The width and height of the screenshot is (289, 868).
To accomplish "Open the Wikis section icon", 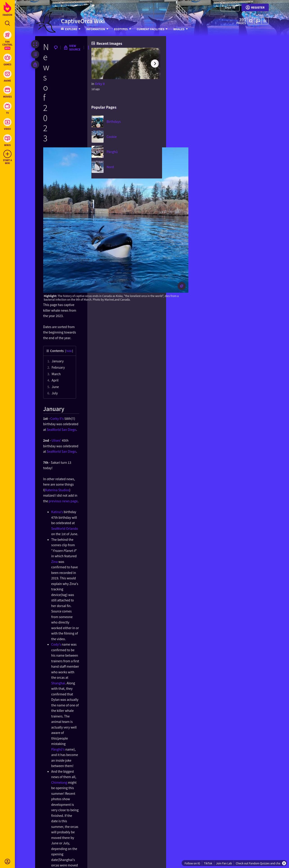I will click(7, 139).
